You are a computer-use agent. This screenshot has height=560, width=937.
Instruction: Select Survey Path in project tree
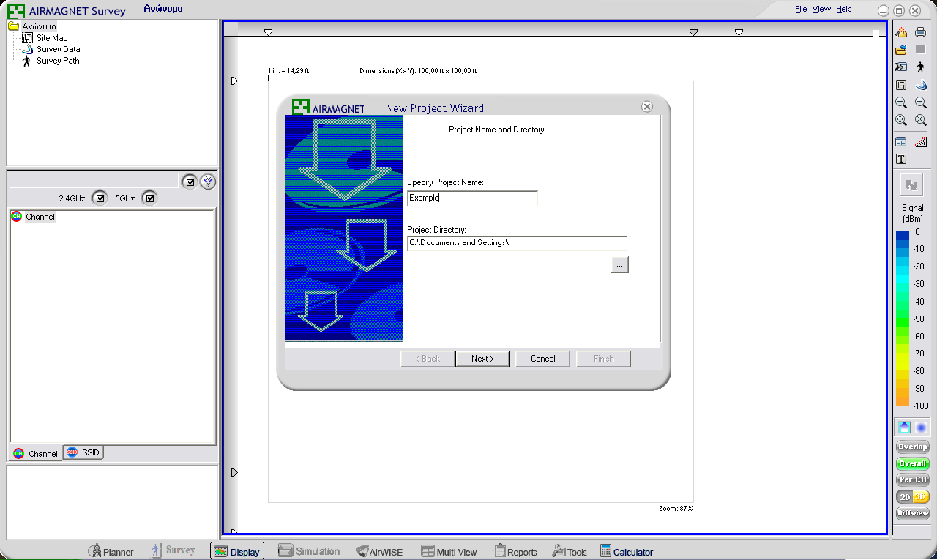point(58,61)
